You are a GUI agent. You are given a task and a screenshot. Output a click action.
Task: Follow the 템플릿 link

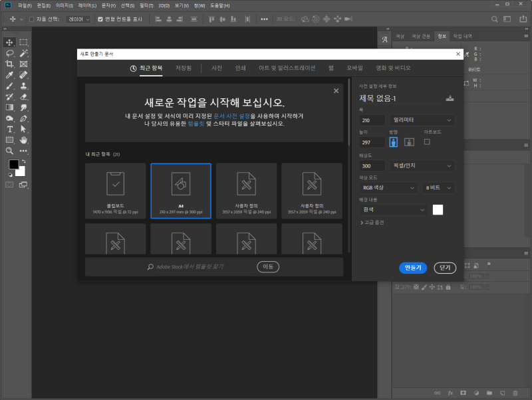(196, 124)
